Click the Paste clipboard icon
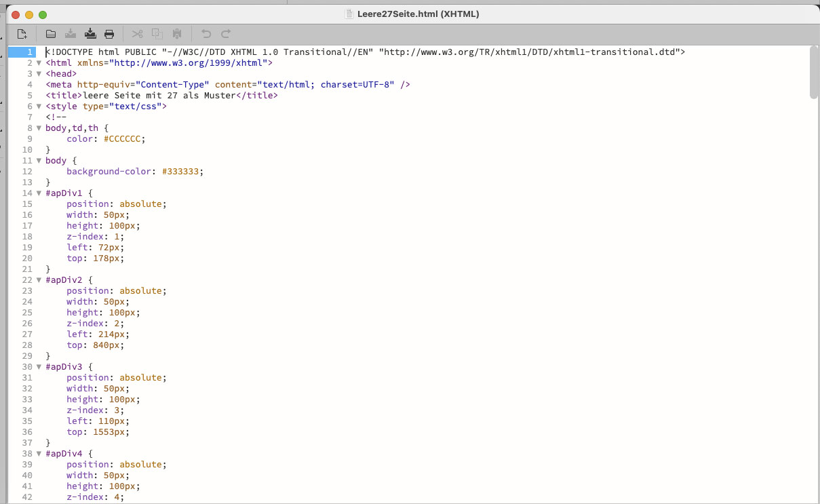This screenshot has height=504, width=820. 177,34
